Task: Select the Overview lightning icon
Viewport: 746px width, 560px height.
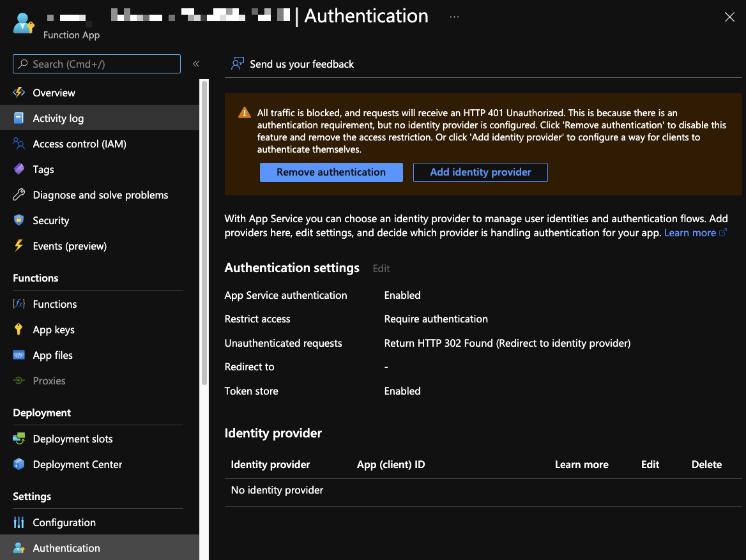Action: click(x=19, y=93)
